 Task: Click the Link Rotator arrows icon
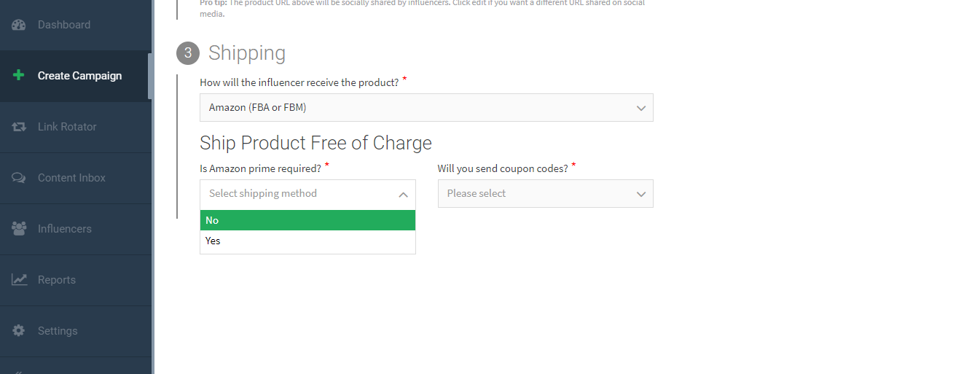[19, 127]
